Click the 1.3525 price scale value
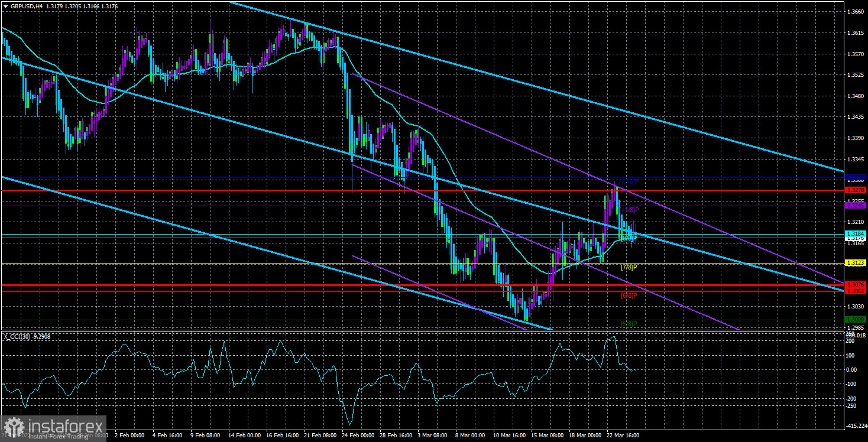Image resolution: width=868 pixels, height=442 pixels. click(856, 75)
